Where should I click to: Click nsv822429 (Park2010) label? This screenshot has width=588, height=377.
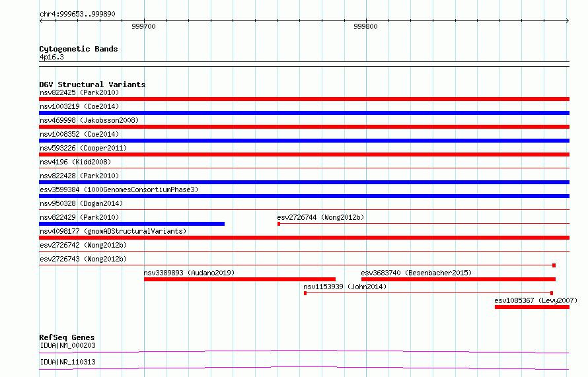click(79, 217)
